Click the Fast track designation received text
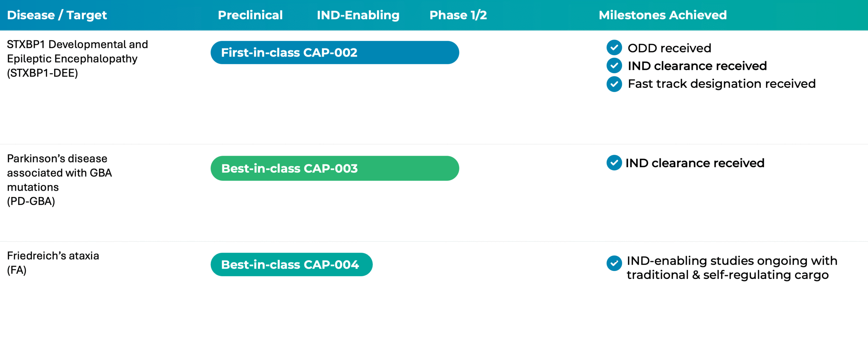This screenshot has width=868, height=363. coord(722,84)
